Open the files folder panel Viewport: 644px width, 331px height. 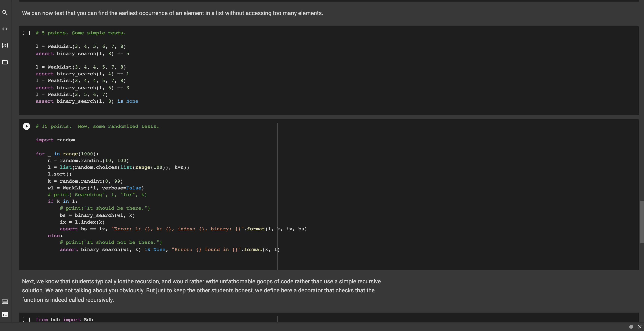(5, 62)
